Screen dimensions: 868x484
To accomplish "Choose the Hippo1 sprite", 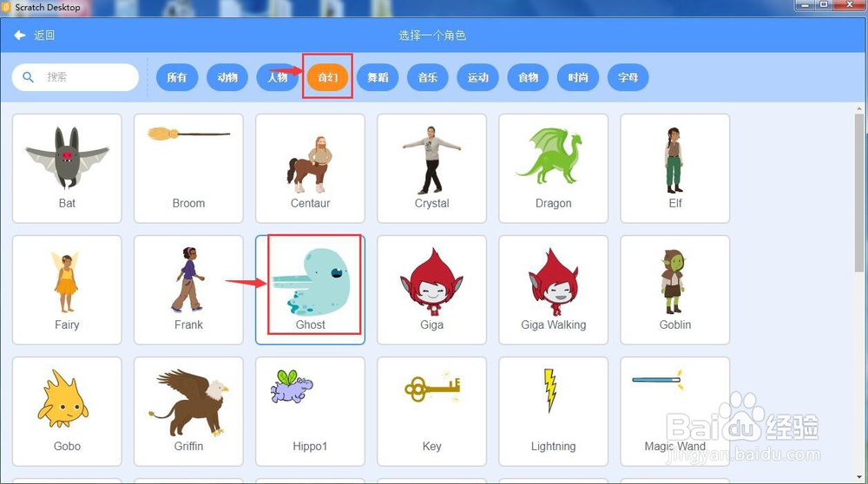I will (310, 411).
